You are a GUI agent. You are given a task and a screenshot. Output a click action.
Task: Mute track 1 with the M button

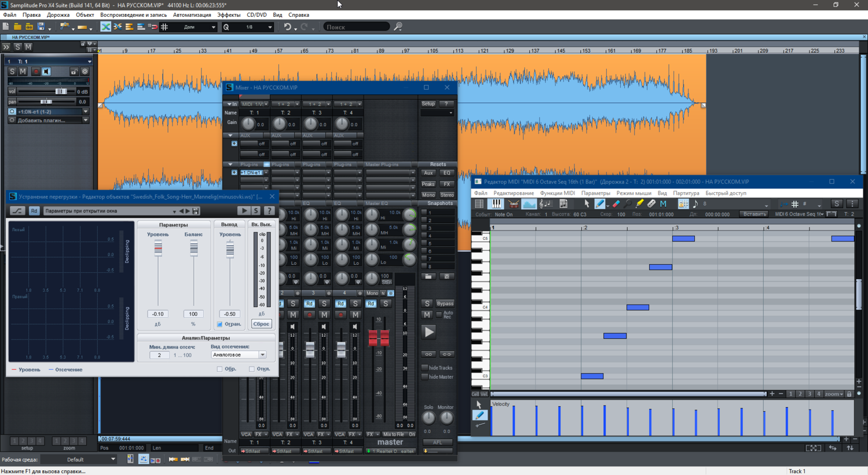[x=23, y=71]
